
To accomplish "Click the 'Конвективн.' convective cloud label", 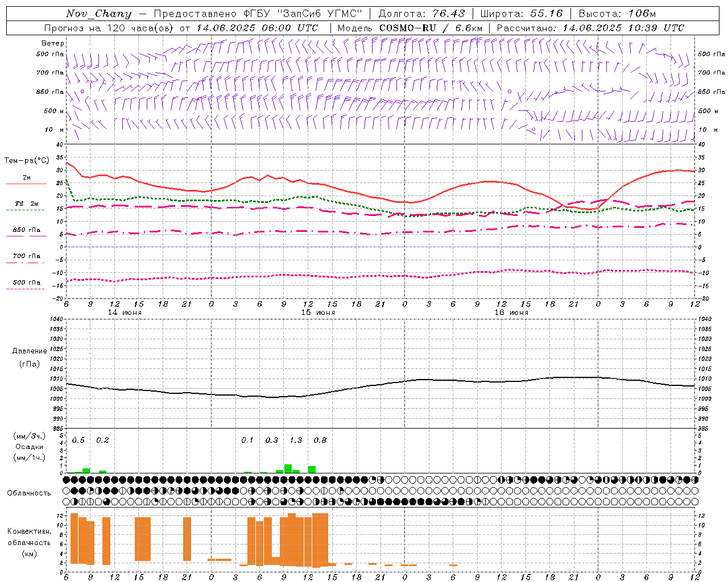I will click(30, 531).
